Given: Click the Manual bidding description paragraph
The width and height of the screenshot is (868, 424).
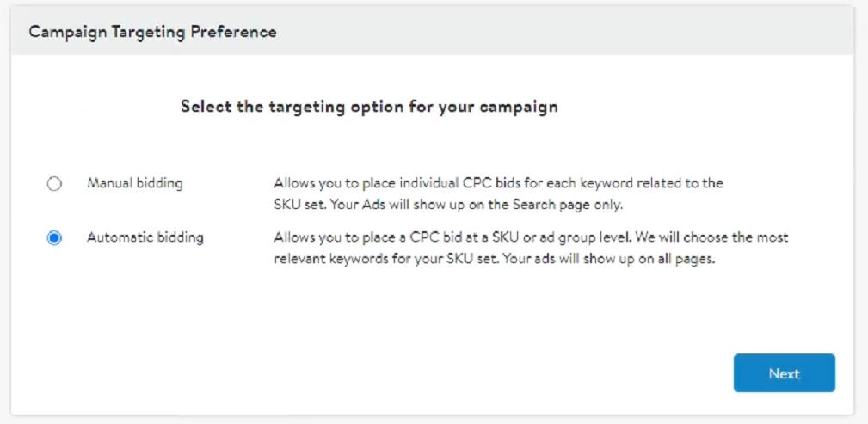Looking at the screenshot, I should pyautogui.click(x=498, y=194).
